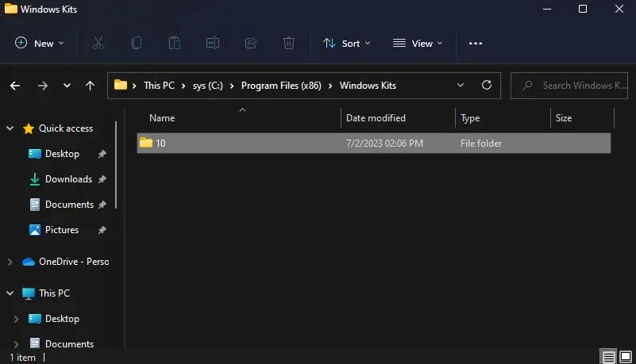This screenshot has width=636, height=364.
Task: Open Desktop under This PC
Action: 62,319
